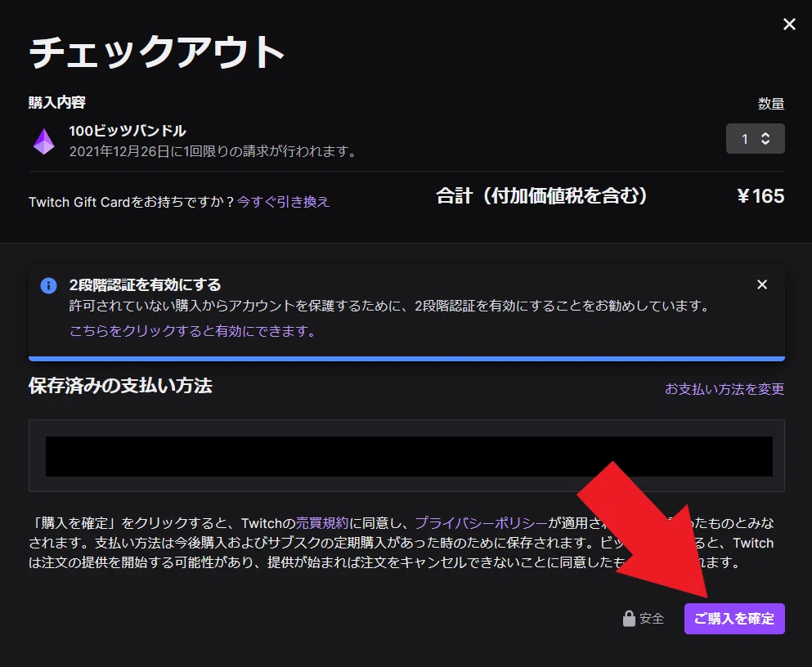Open the こちらをクリックすると有効にできます link

coord(192,331)
